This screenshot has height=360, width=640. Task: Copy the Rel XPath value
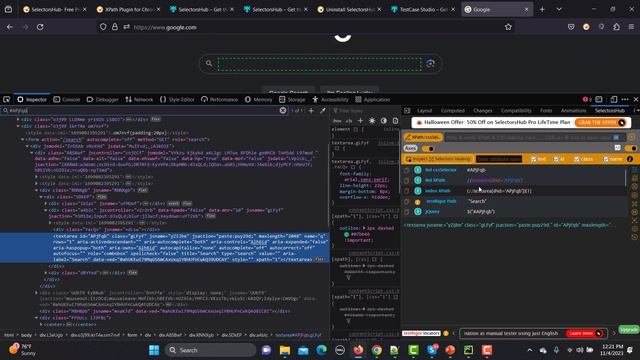[x=407, y=180]
